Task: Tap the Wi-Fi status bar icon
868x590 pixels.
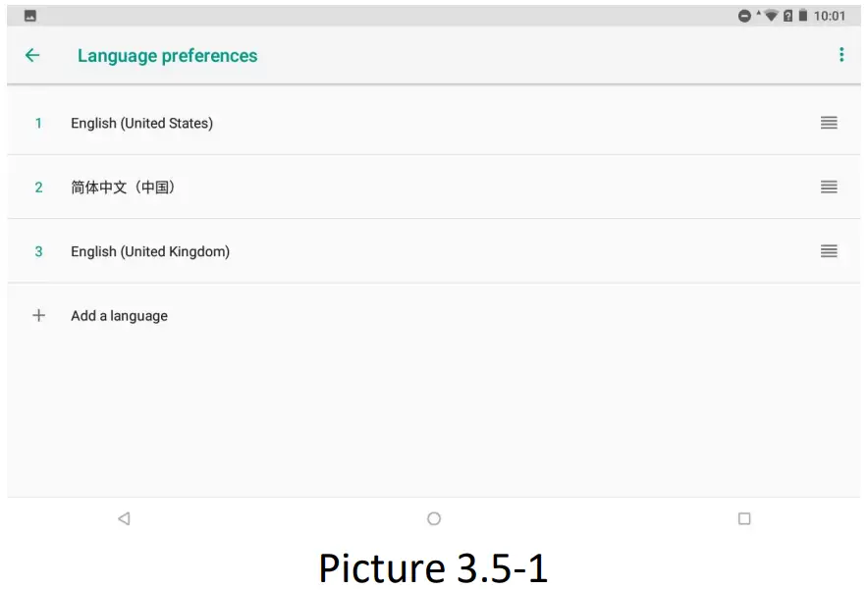Action: click(x=771, y=16)
